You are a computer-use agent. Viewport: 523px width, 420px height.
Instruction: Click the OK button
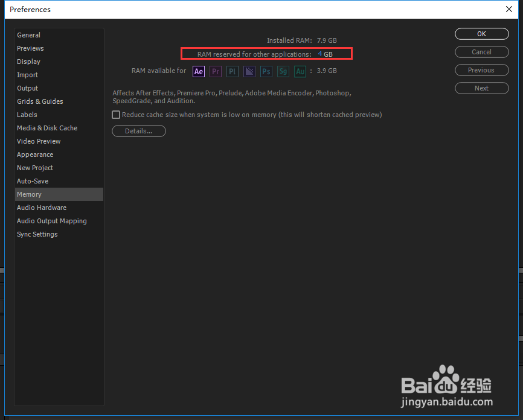(482, 34)
